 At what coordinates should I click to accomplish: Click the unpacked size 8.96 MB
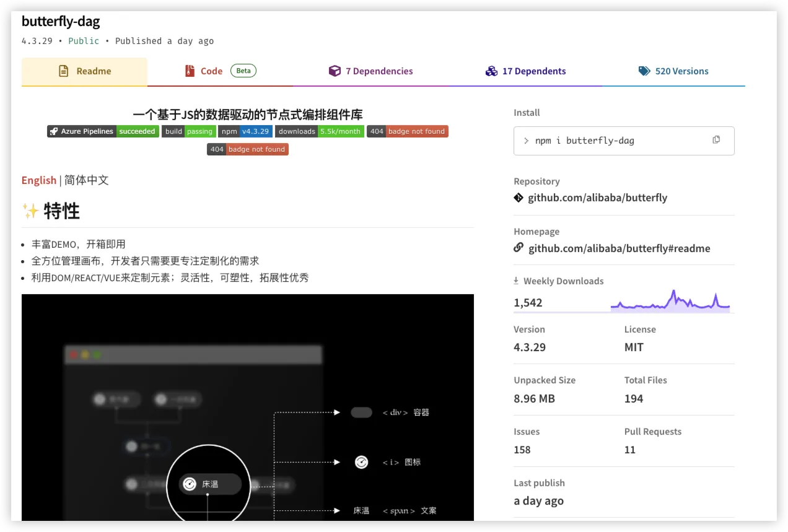534,398
